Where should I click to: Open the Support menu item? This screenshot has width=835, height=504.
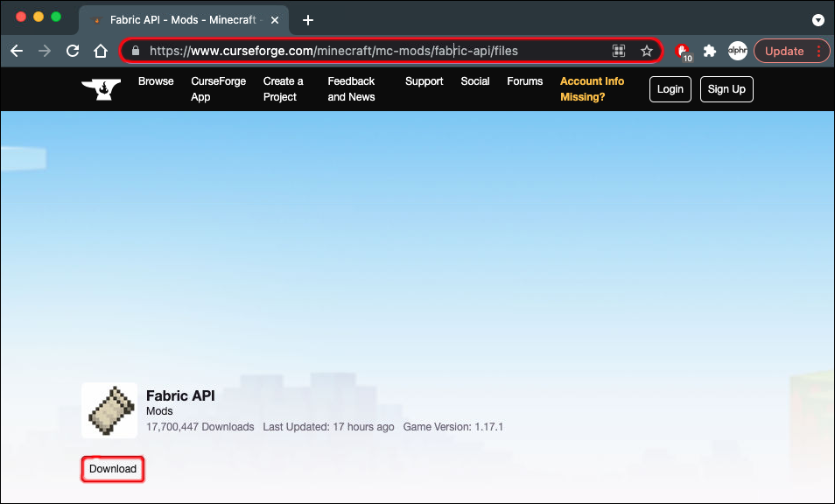(x=424, y=81)
